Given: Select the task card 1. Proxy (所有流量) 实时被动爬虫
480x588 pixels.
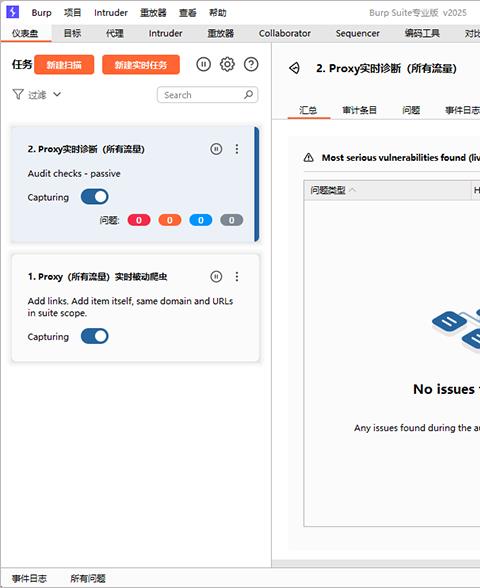Looking at the screenshot, I should pos(135,308).
